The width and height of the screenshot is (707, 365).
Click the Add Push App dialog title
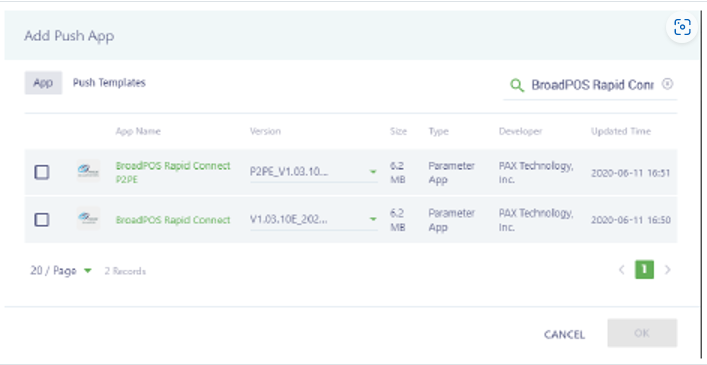(x=69, y=36)
